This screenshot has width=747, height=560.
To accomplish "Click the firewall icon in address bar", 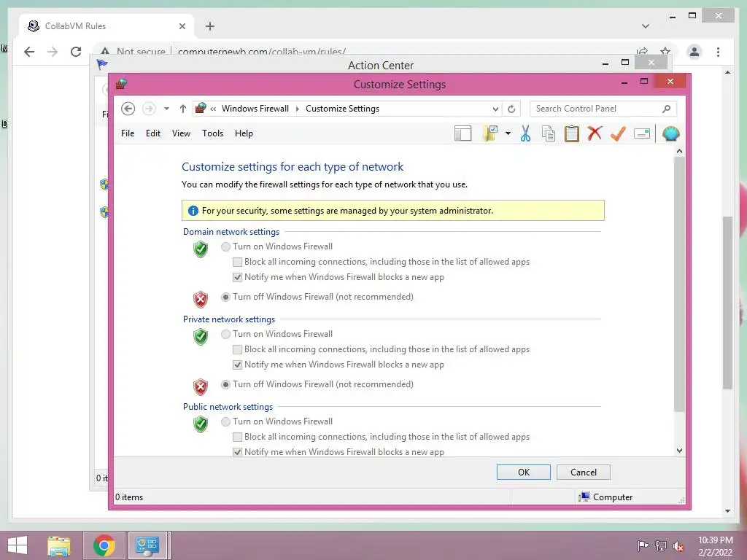I will [201, 109].
